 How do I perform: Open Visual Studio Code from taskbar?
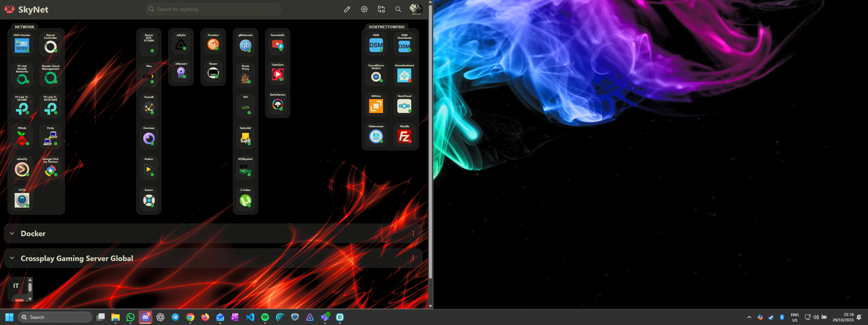[x=250, y=317]
